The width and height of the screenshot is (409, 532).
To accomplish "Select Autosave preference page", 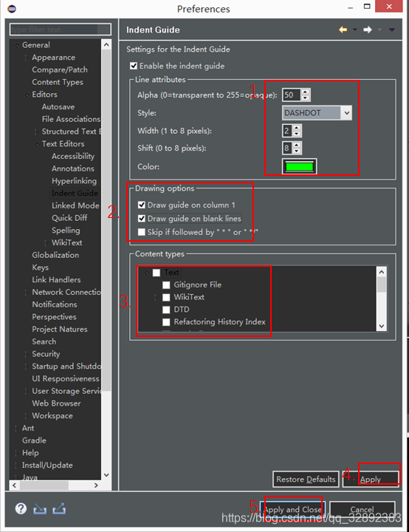I will 58,107.
